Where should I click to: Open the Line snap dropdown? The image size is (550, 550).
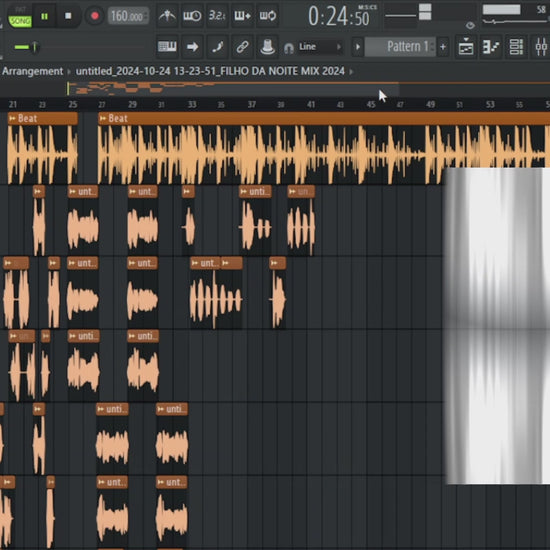click(320, 47)
